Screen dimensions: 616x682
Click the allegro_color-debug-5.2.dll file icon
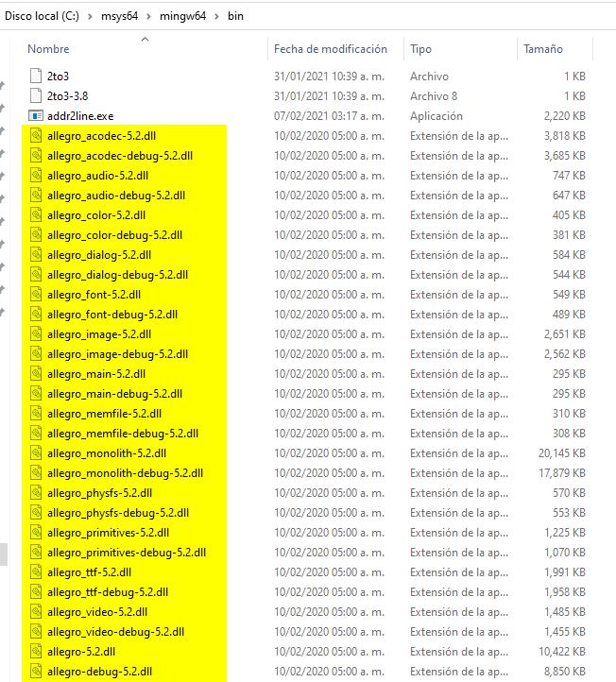tap(36, 235)
